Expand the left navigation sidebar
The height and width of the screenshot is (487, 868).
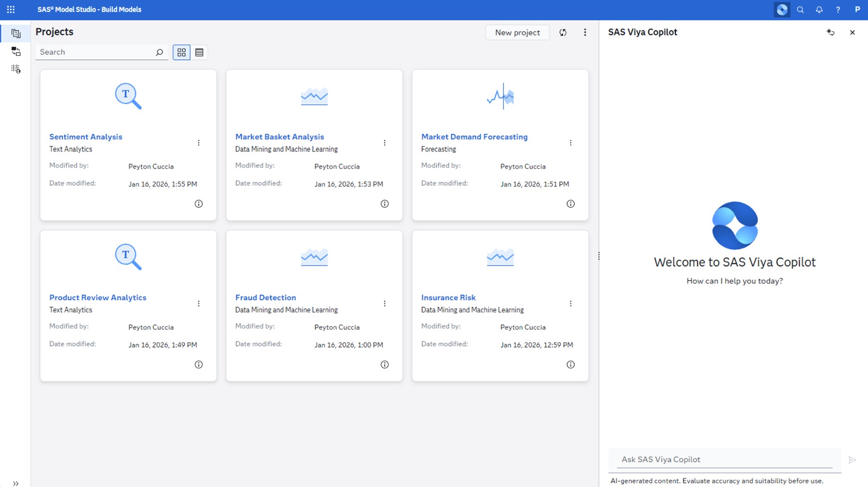(x=15, y=483)
